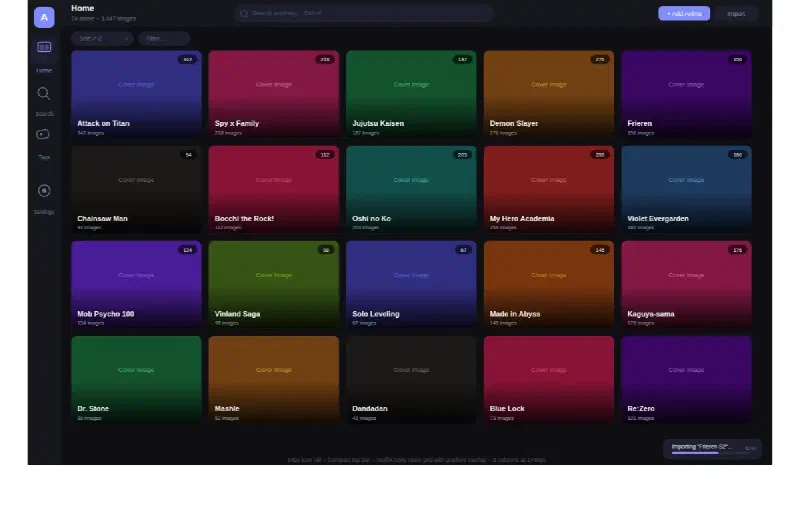The height and width of the screenshot is (523, 800).
Task: Click the count badge on Attack on Titan
Action: [x=187, y=60]
